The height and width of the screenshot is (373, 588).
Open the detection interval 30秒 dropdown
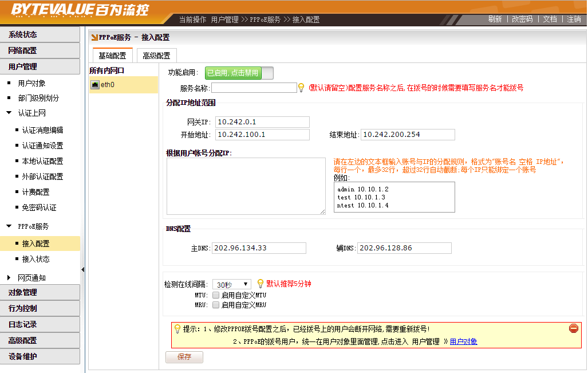231,284
